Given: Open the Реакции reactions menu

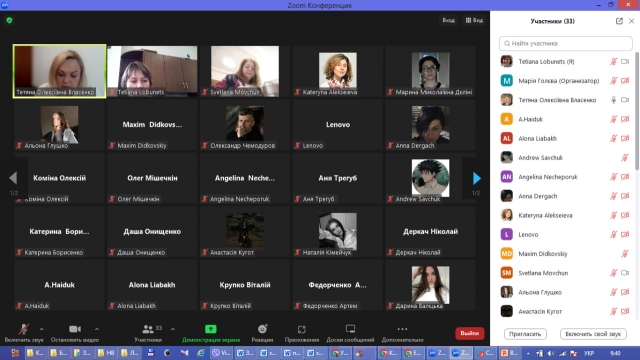Looking at the screenshot, I should pyautogui.click(x=262, y=333).
